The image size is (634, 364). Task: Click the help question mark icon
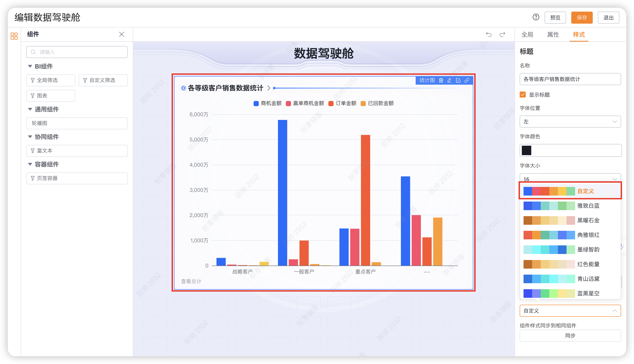click(x=536, y=17)
